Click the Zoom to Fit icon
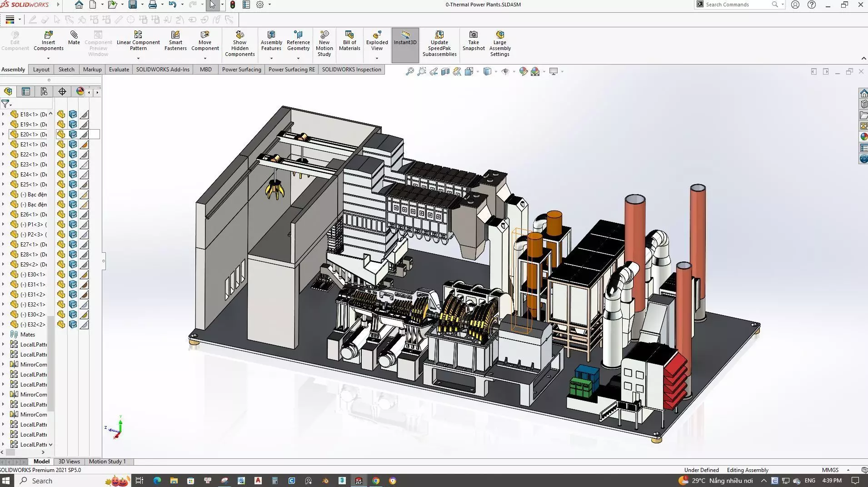Viewport: 868px width, 487px height. 410,71
